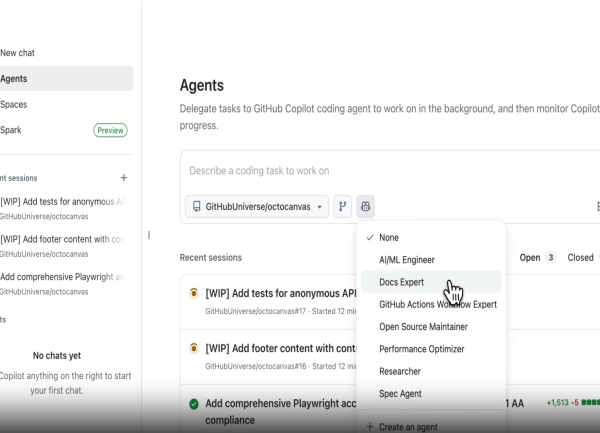The image size is (600, 433).
Task: Choose Open Source Maintainer agent
Action: tap(431, 327)
